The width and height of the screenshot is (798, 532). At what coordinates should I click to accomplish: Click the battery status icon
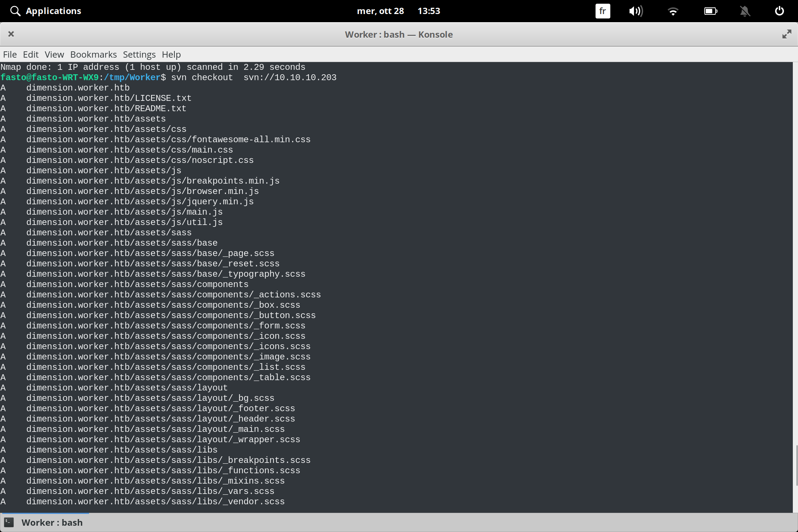pos(710,11)
